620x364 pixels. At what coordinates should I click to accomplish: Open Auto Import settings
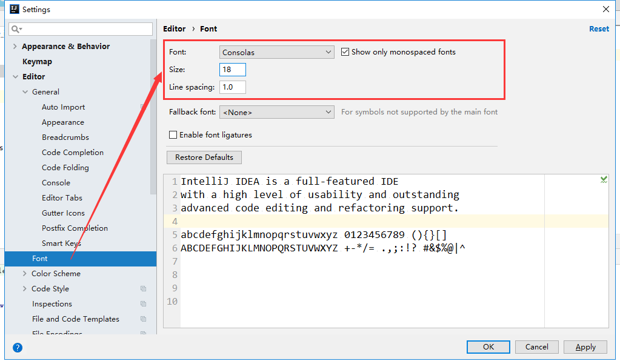[63, 107]
